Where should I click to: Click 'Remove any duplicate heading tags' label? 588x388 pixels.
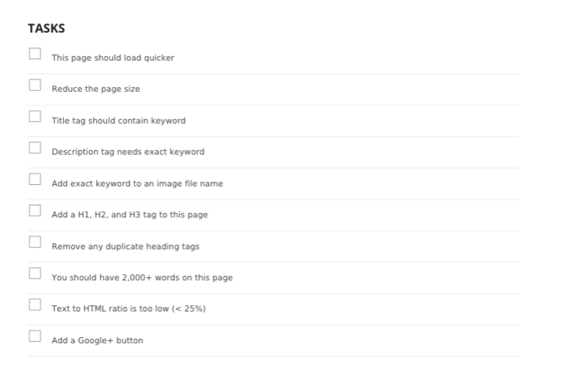(125, 247)
